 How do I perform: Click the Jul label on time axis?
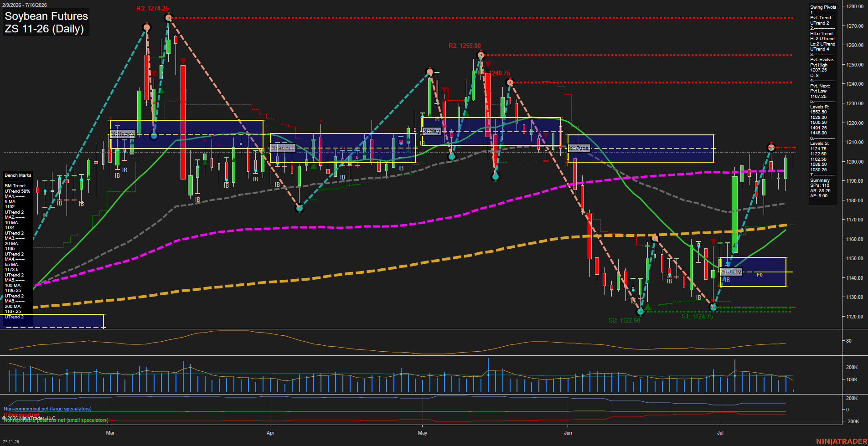tap(720, 433)
